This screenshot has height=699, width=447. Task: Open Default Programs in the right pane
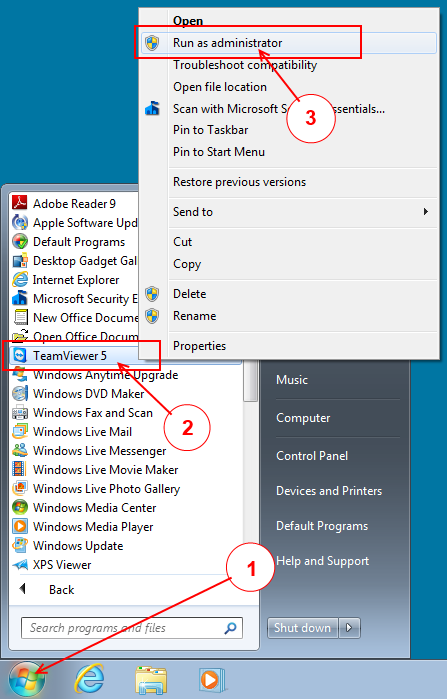pos(322,526)
